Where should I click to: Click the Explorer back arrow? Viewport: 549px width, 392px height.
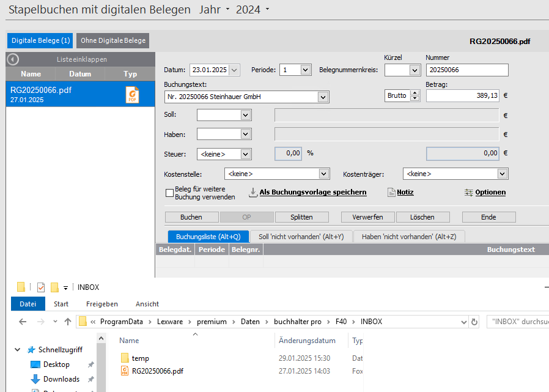[23, 322]
